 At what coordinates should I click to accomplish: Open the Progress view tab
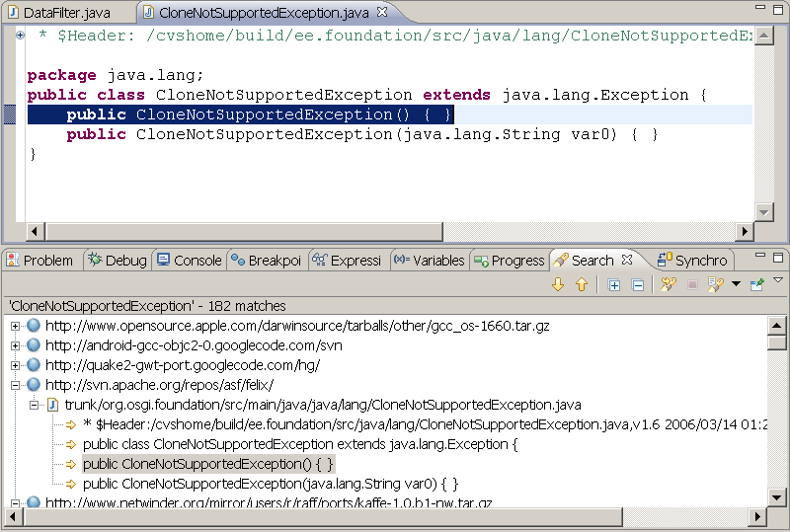510,261
